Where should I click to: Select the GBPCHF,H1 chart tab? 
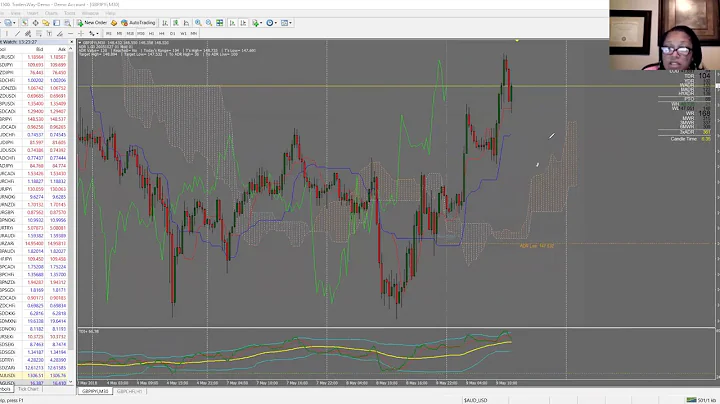coord(130,391)
